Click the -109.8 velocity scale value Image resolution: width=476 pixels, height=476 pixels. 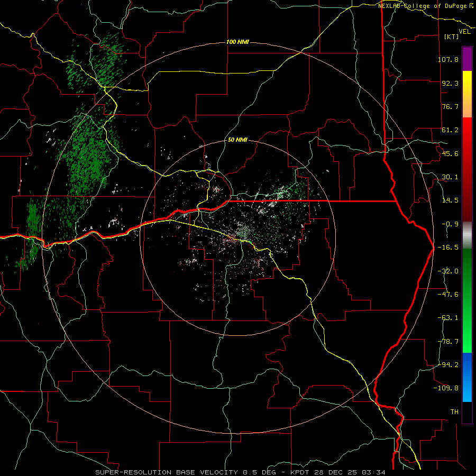tap(446, 388)
